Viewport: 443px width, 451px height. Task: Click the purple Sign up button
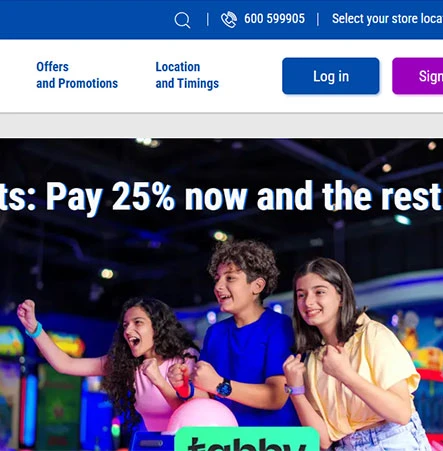418,76
